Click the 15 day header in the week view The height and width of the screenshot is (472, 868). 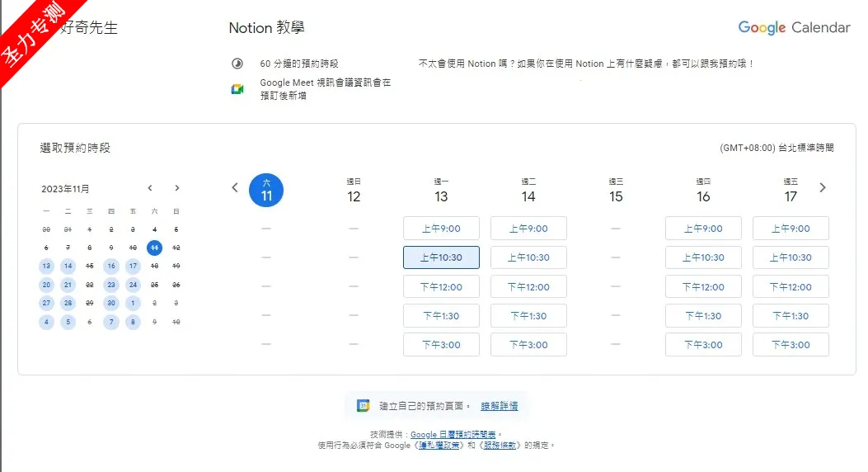(616, 191)
